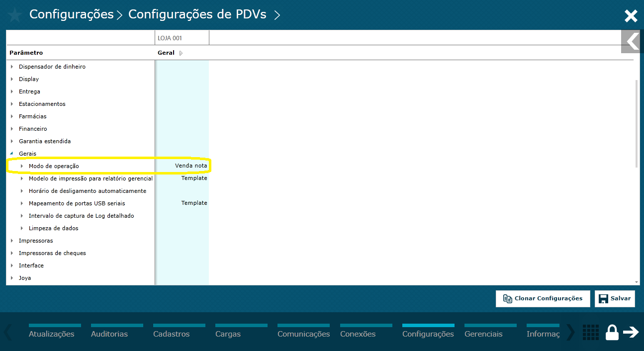The image size is (644, 351).
Task: Click the Geral column header
Action: point(166,53)
